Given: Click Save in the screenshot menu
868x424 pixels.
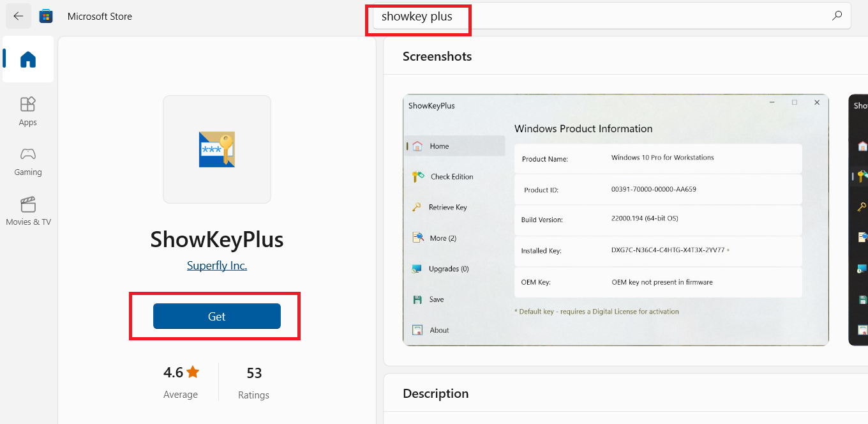Looking at the screenshot, I should 437,299.
